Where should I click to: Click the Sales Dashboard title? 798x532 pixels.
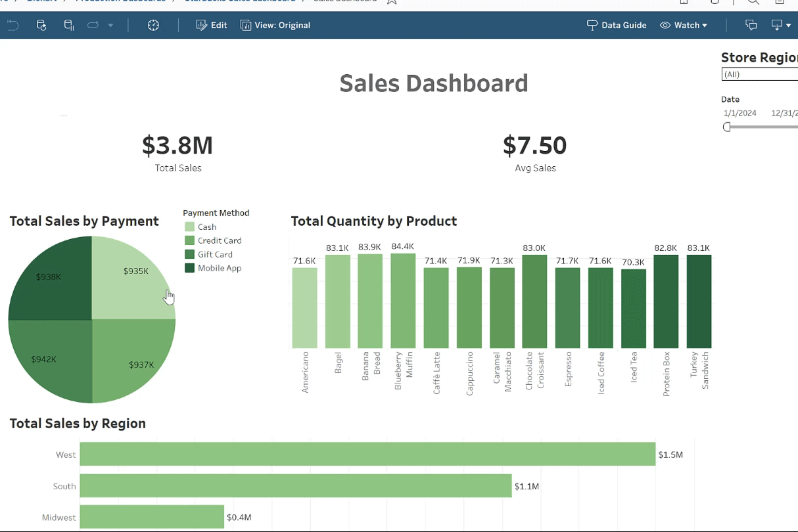(434, 83)
